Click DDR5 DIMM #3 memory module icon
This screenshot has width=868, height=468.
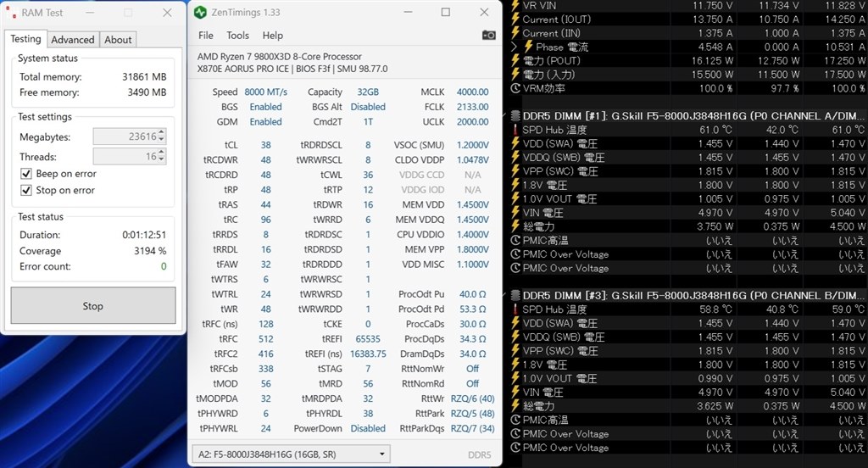click(x=515, y=295)
